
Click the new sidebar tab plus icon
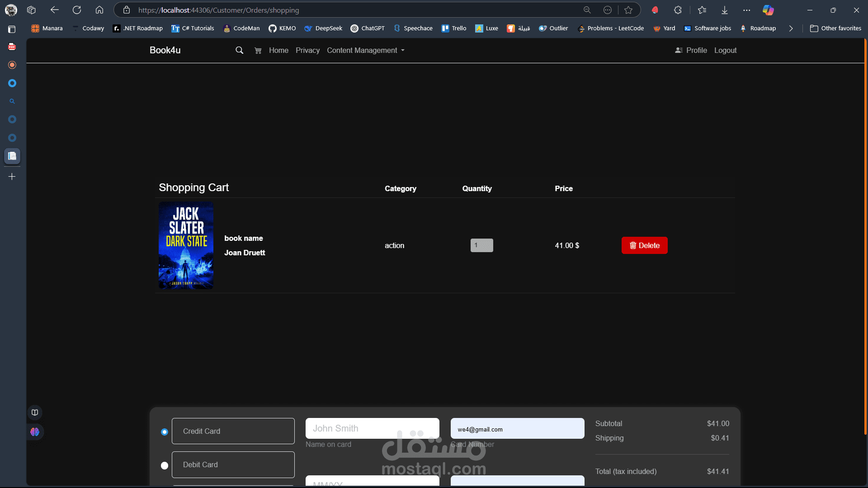[x=12, y=176]
